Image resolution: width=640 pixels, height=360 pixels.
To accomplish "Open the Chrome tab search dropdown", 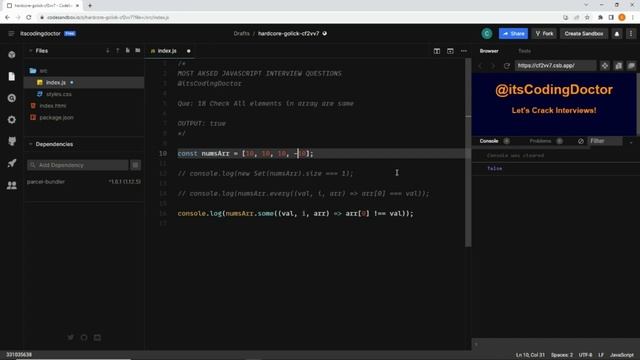I will pos(586,5).
